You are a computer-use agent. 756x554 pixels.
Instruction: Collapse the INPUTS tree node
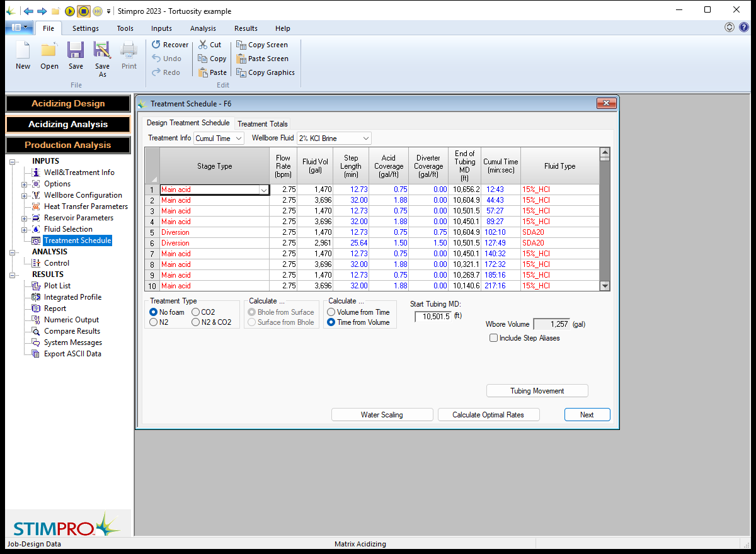tap(13, 161)
